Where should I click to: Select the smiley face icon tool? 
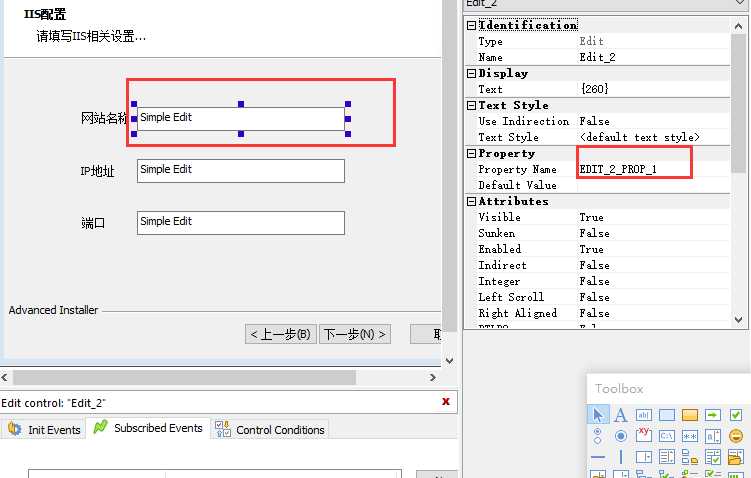point(736,436)
